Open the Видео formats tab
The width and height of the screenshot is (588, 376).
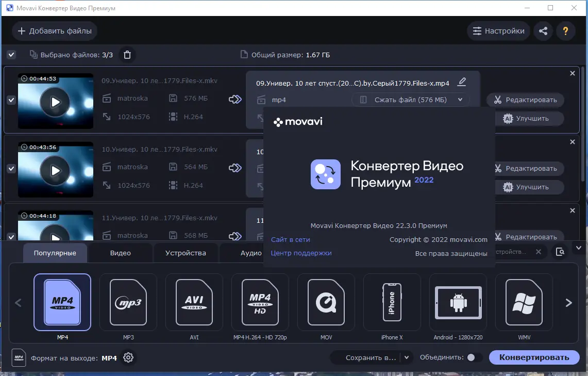click(121, 253)
